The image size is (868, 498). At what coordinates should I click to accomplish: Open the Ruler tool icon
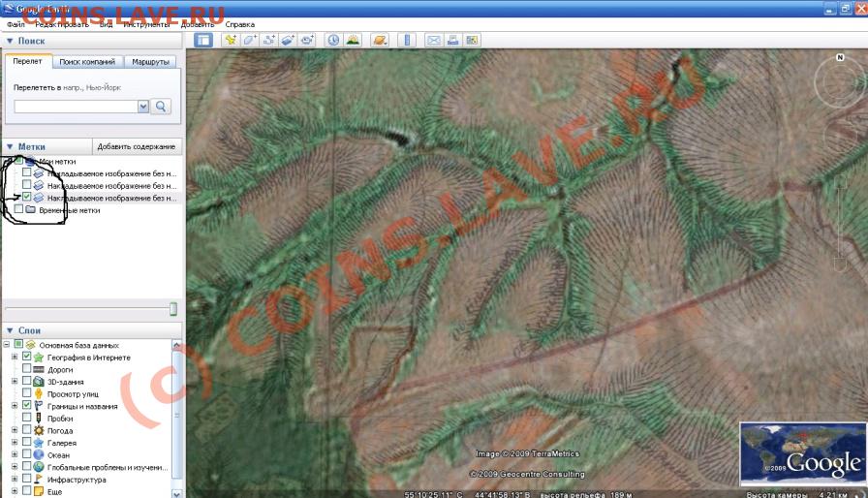(x=407, y=40)
